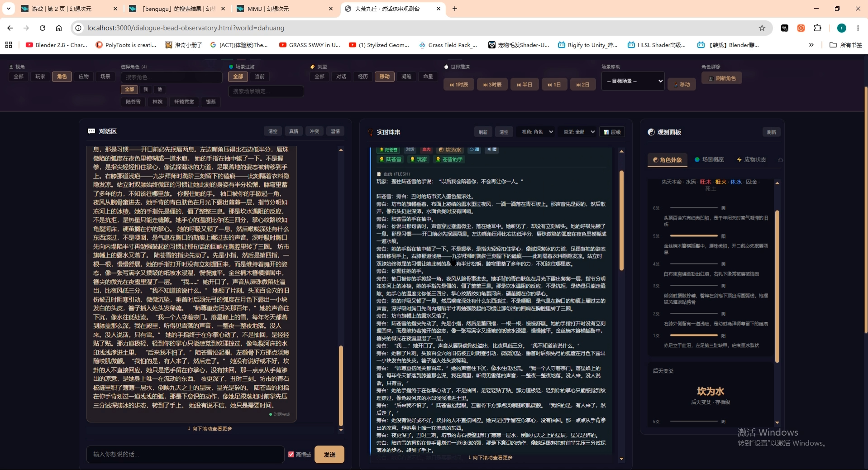Image resolution: width=868 pixels, height=470 pixels.
Task: Refresh the 实时珠串 panel
Action: 483,132
